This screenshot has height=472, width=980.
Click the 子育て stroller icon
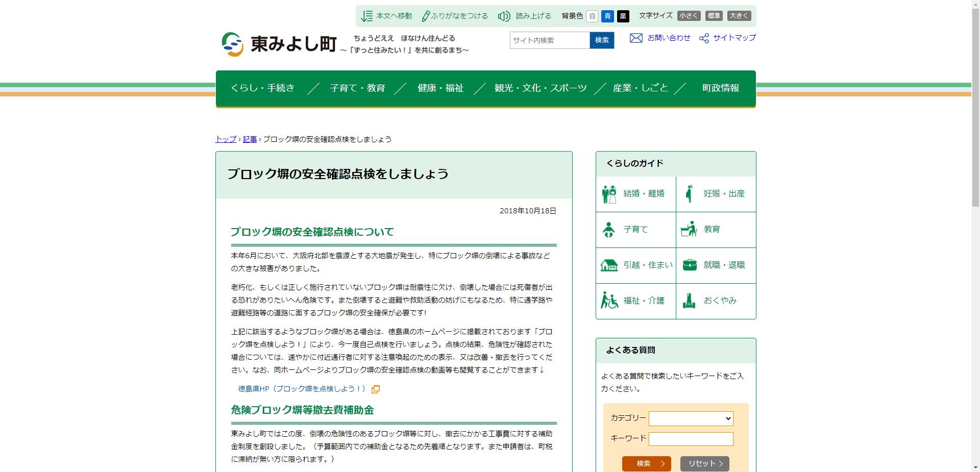click(608, 230)
